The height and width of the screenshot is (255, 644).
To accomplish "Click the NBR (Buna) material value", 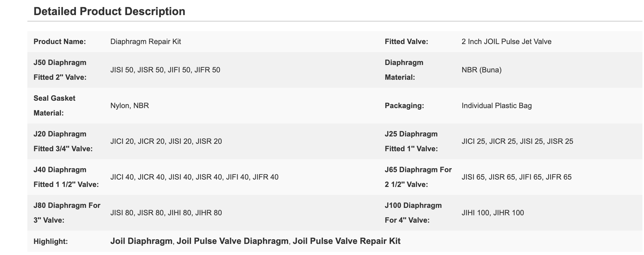I will pyautogui.click(x=481, y=70).
